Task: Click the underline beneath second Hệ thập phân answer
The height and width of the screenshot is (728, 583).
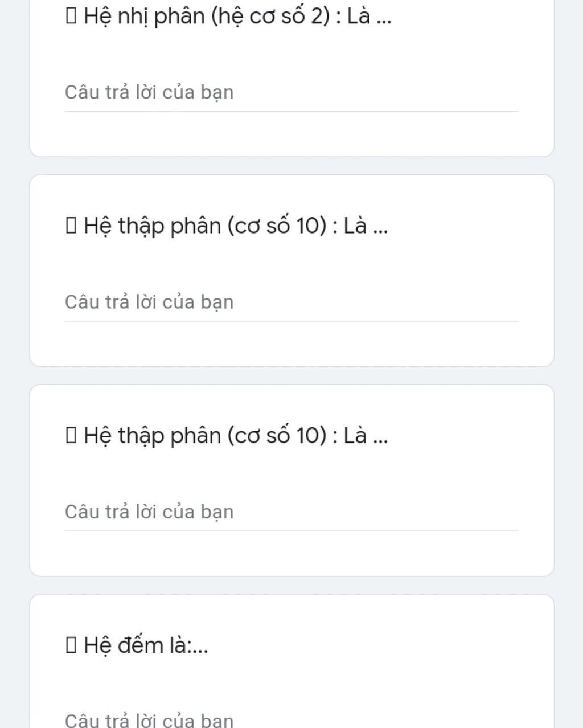Action: (291, 530)
